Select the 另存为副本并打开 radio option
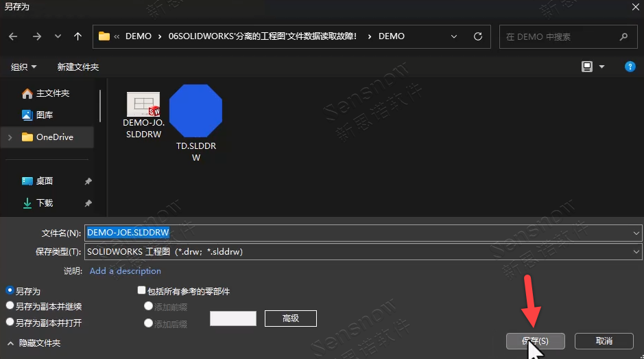The height and width of the screenshot is (359, 644). point(10,322)
